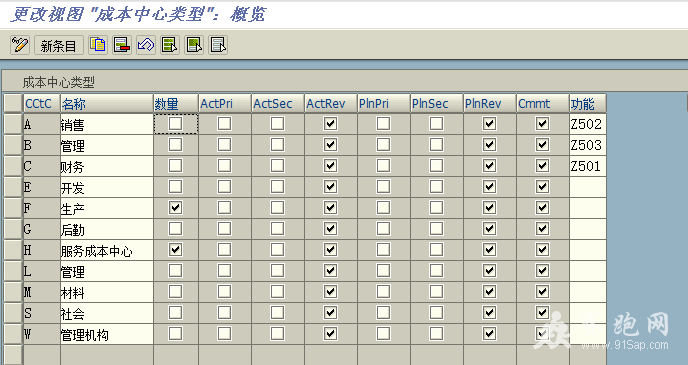Toggle ActPri checkbox in row B
This screenshot has width=688, height=365.
pos(224,144)
